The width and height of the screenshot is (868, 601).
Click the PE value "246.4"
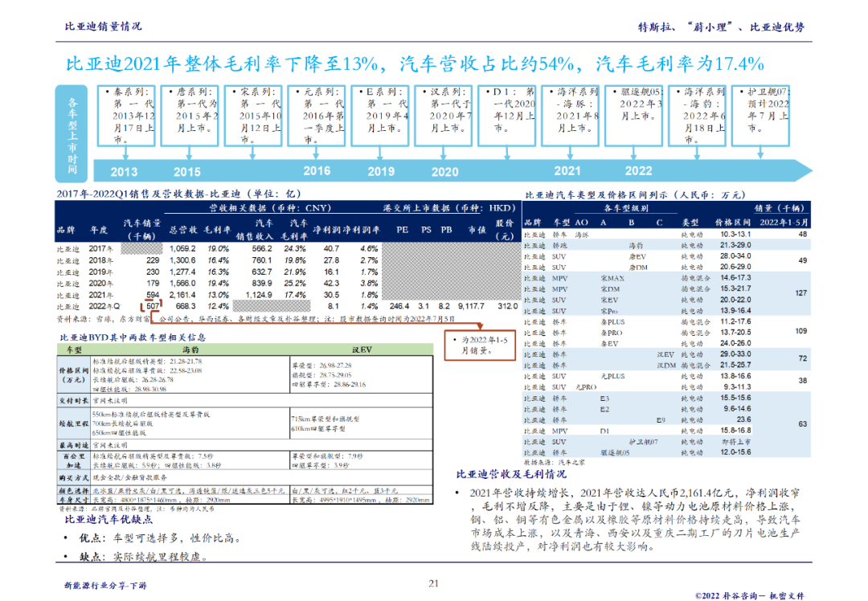399,306
